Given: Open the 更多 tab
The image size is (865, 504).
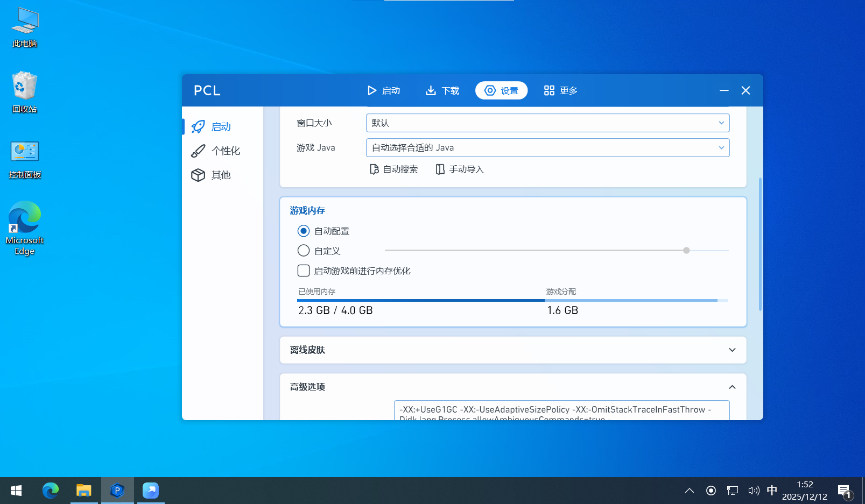Looking at the screenshot, I should [x=560, y=91].
